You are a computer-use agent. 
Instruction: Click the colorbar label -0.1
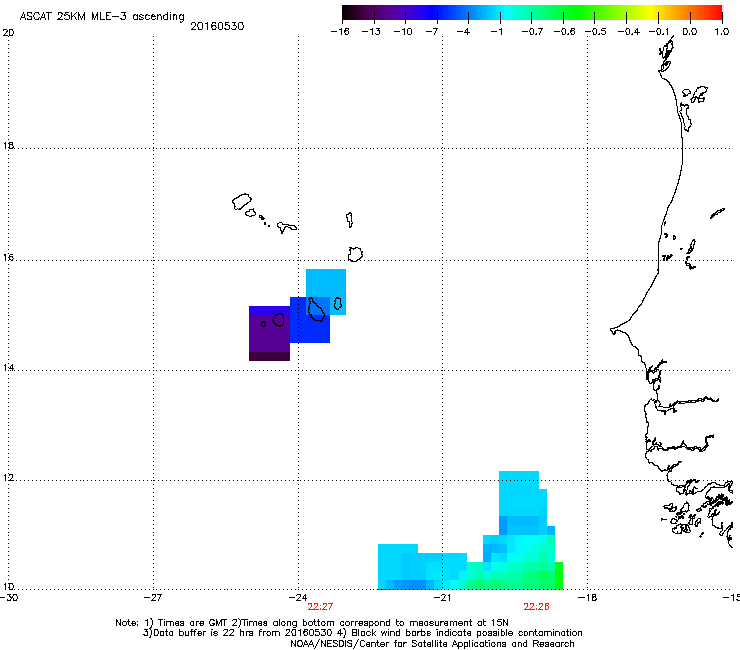click(659, 32)
